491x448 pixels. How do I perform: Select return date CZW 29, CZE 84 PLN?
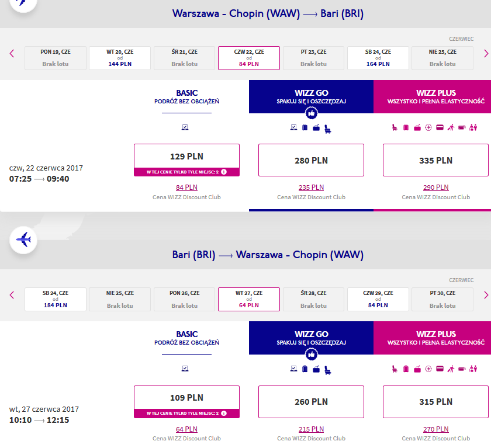tap(378, 300)
